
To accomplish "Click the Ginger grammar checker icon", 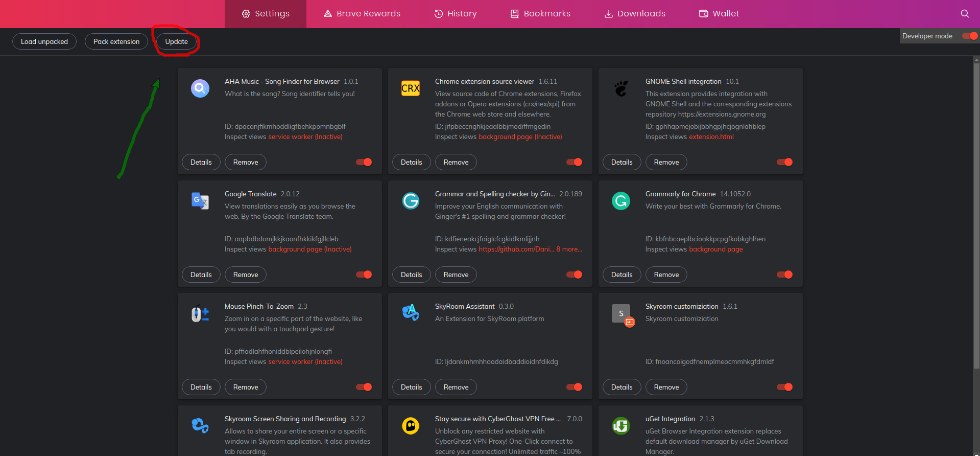I will pyautogui.click(x=411, y=201).
